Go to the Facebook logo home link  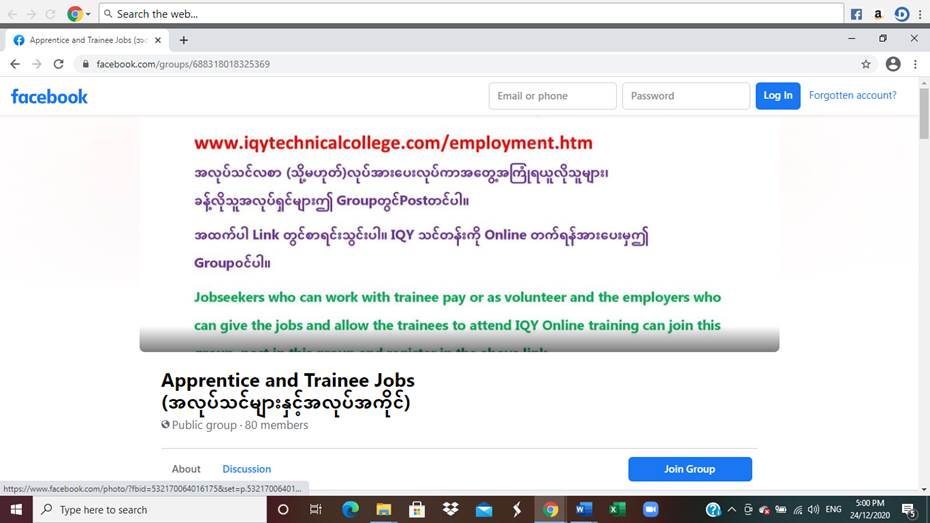tap(49, 96)
